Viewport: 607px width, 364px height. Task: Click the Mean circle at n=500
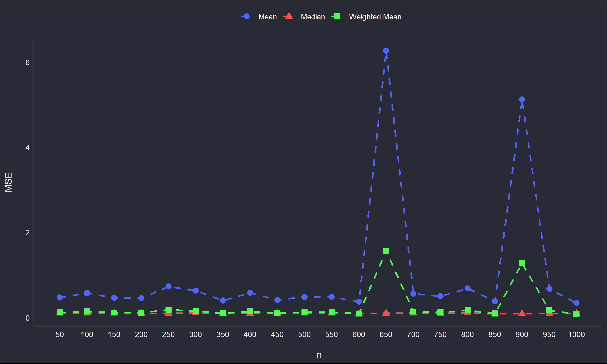pos(305,297)
